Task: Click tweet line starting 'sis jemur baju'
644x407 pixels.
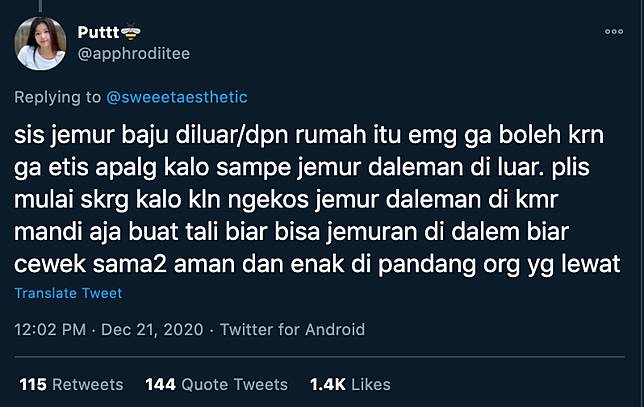Action: coord(309,136)
